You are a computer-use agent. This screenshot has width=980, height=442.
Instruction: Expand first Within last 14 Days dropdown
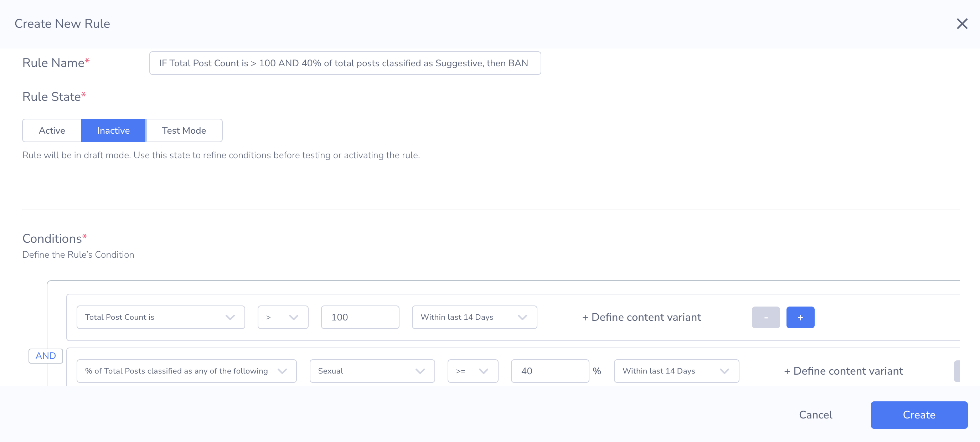pyautogui.click(x=474, y=317)
